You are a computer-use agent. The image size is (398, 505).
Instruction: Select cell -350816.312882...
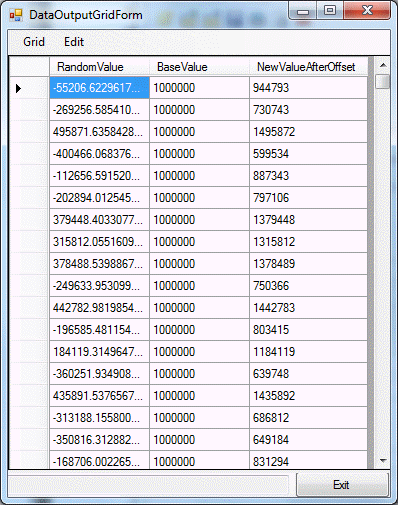pos(100,440)
